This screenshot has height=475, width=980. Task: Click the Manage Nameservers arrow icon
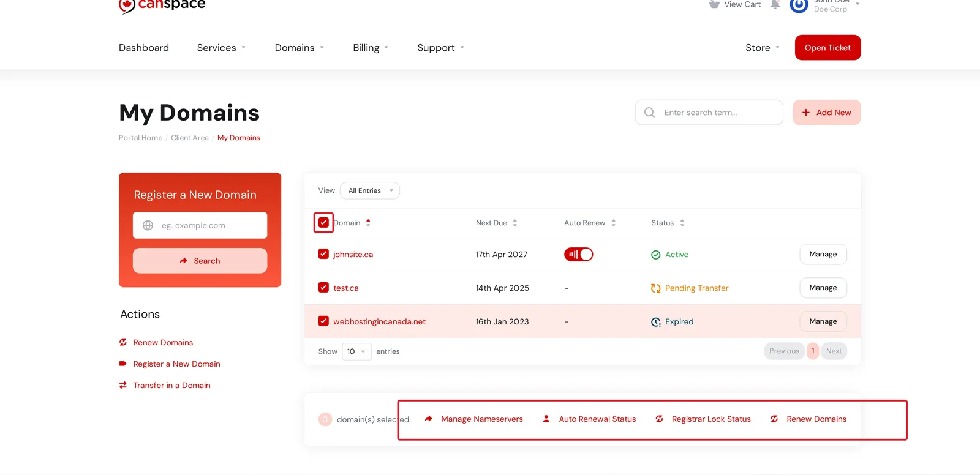click(x=429, y=419)
